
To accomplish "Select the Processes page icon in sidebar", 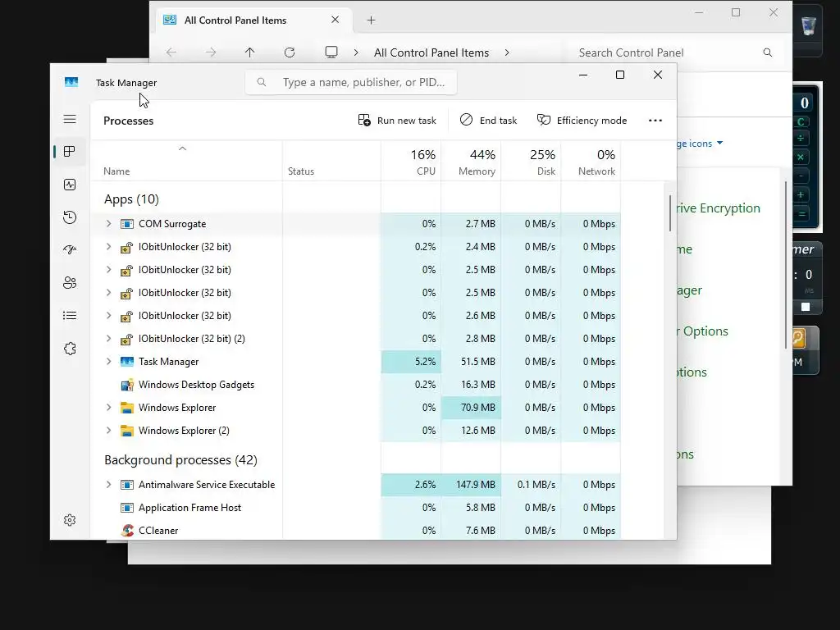I will point(70,152).
